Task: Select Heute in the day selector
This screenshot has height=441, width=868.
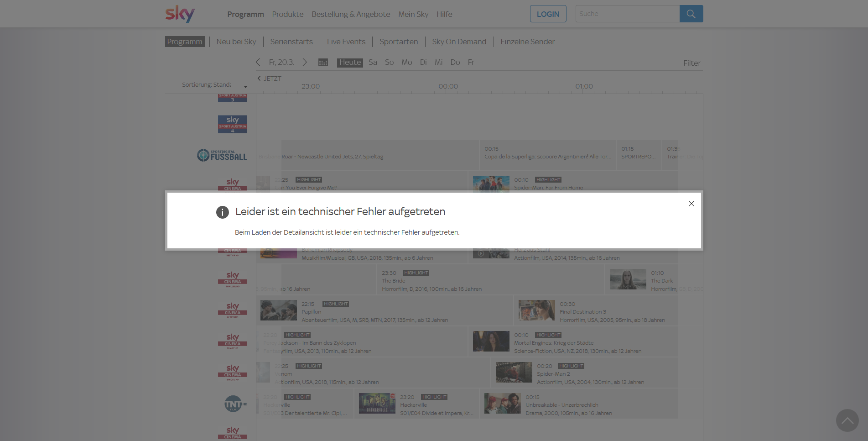Action: click(x=350, y=63)
